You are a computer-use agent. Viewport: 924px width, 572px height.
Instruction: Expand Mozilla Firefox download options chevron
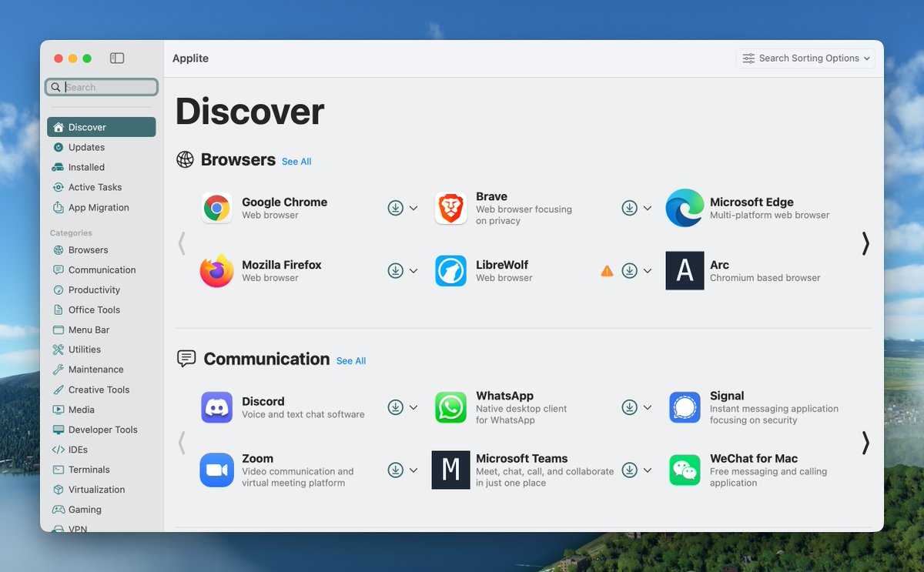[x=413, y=271]
